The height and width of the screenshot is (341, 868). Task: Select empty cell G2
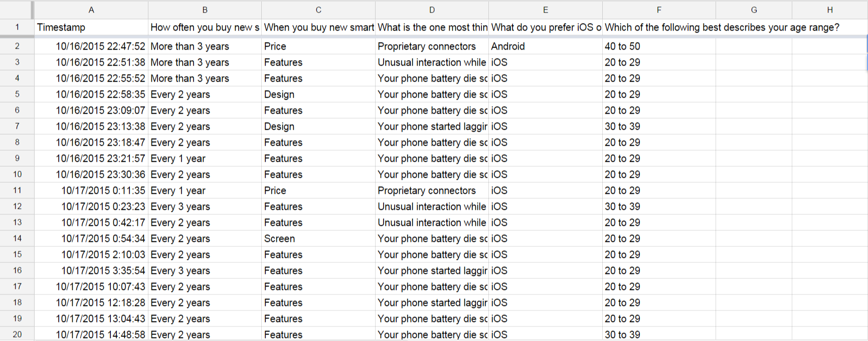(754, 46)
